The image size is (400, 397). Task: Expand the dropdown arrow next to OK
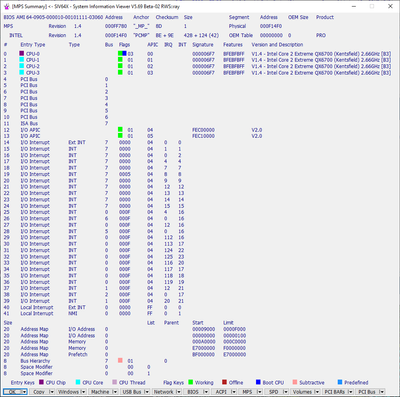[x=24, y=392]
